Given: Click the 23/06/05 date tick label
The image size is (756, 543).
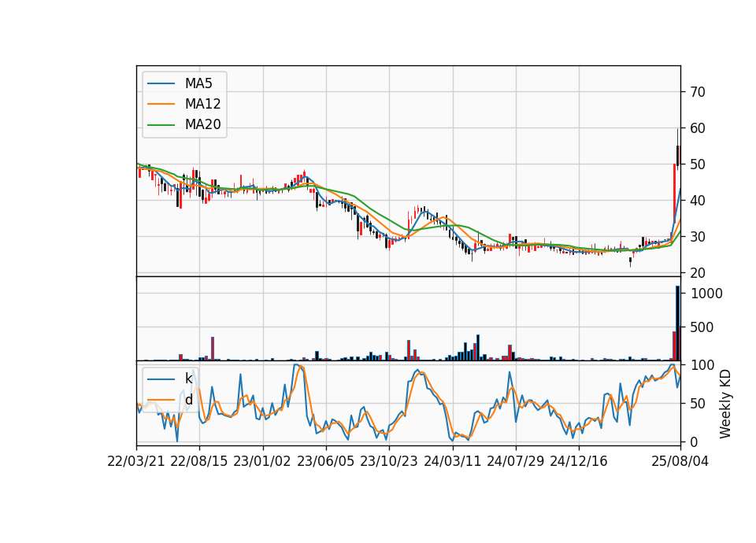Looking at the screenshot, I should [325, 461].
